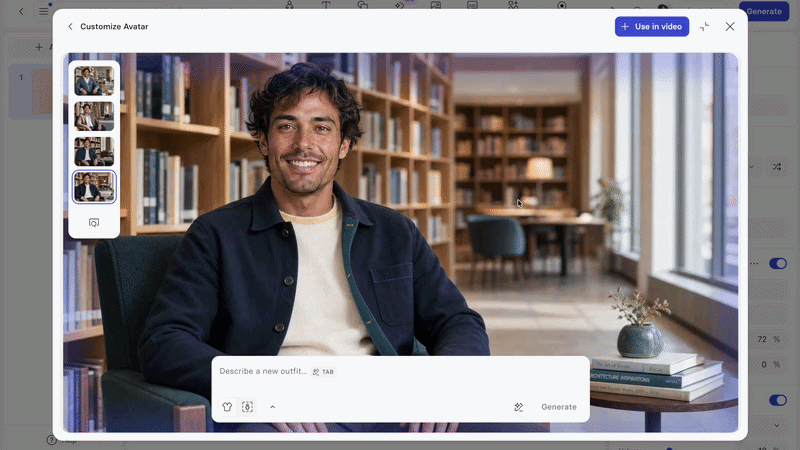Toggle the lower blue switch on right
The width and height of the screenshot is (800, 450).
tap(778, 400)
